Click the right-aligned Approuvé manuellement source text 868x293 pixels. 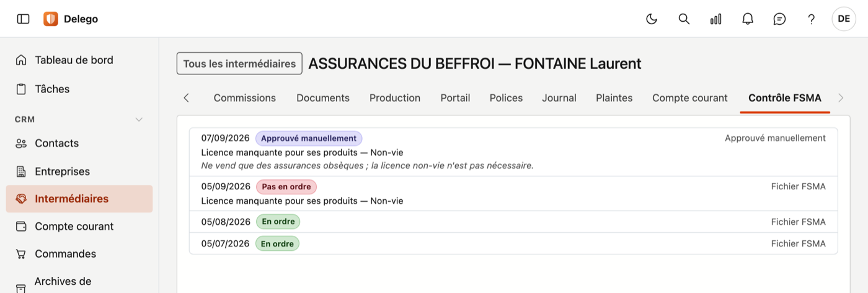click(775, 138)
